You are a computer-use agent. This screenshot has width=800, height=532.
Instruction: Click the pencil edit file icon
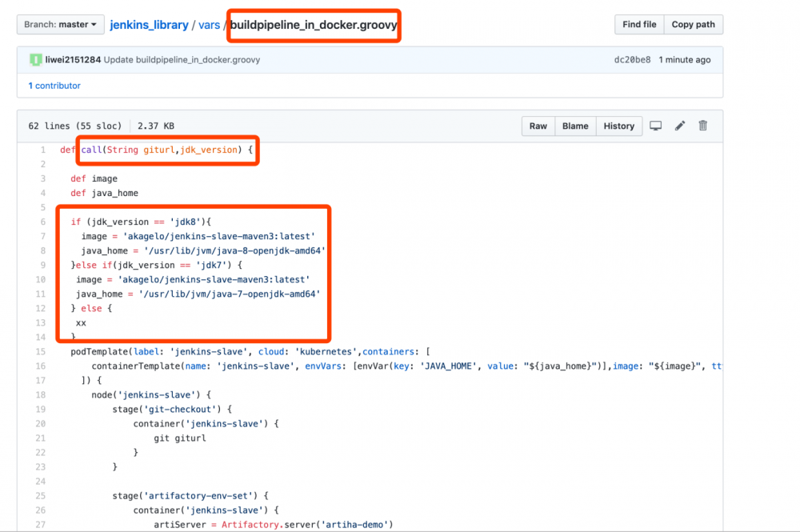680,126
